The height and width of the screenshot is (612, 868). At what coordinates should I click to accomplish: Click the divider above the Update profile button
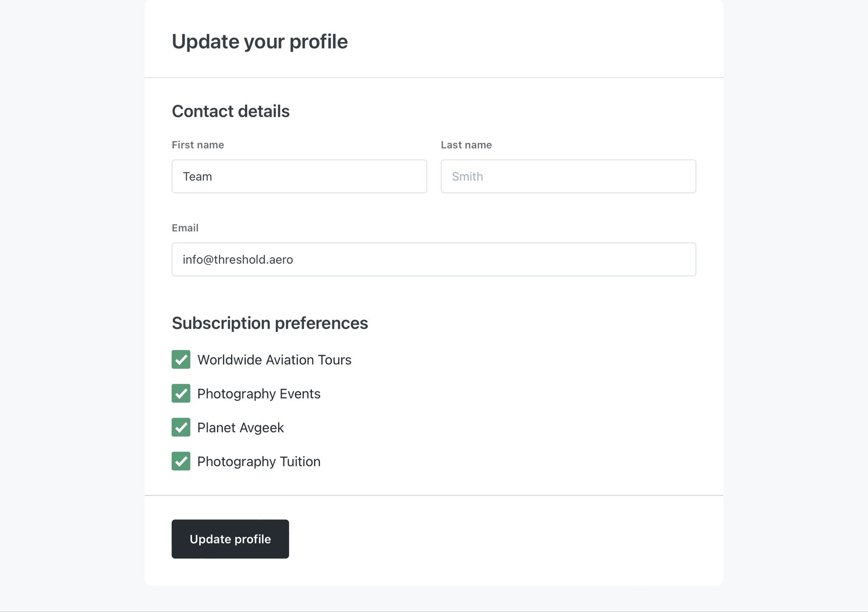coord(434,495)
